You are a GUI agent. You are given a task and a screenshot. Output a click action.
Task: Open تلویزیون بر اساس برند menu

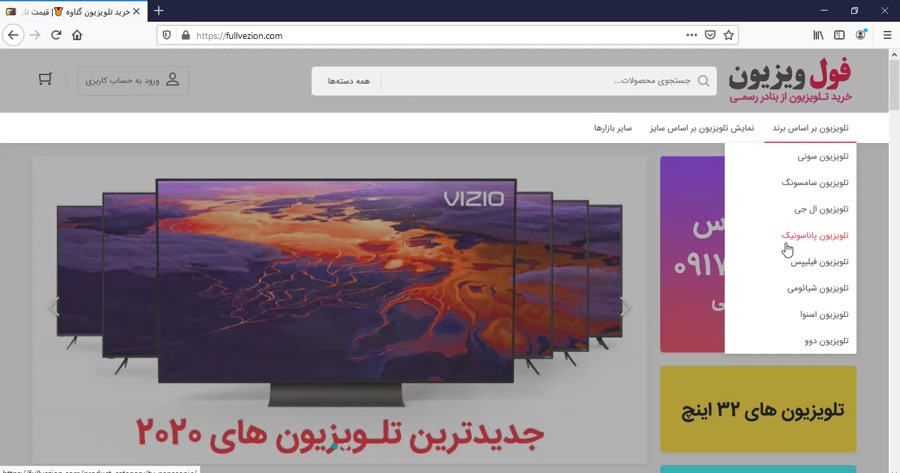810,128
